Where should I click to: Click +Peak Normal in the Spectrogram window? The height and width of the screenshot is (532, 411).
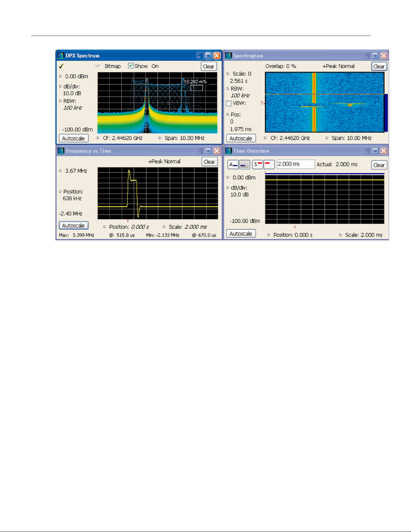[x=338, y=66]
